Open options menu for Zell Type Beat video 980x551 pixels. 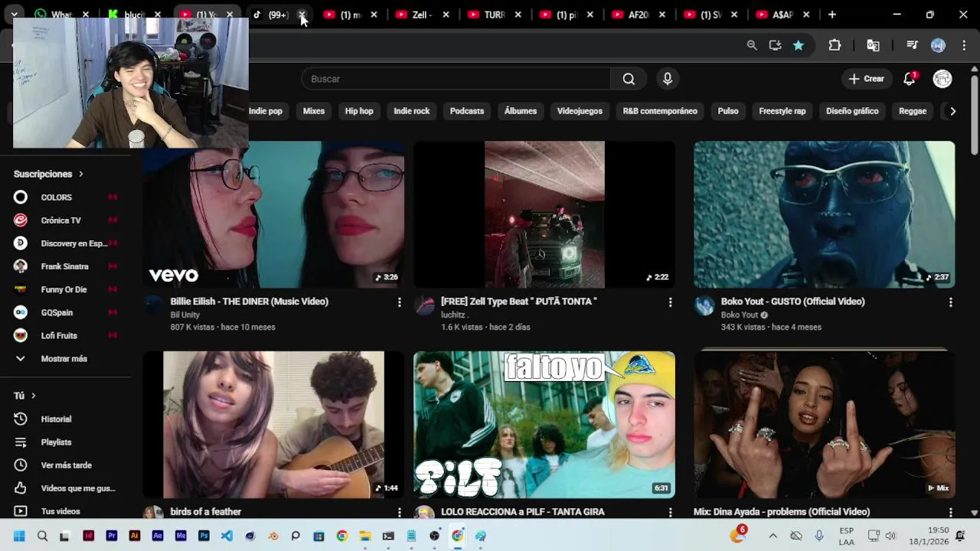tap(670, 302)
